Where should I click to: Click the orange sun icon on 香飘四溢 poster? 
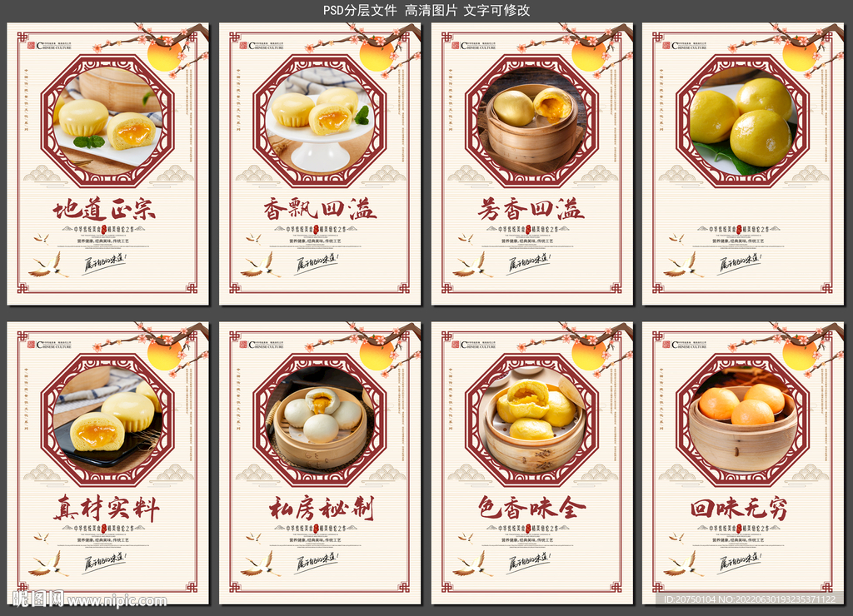(x=376, y=54)
